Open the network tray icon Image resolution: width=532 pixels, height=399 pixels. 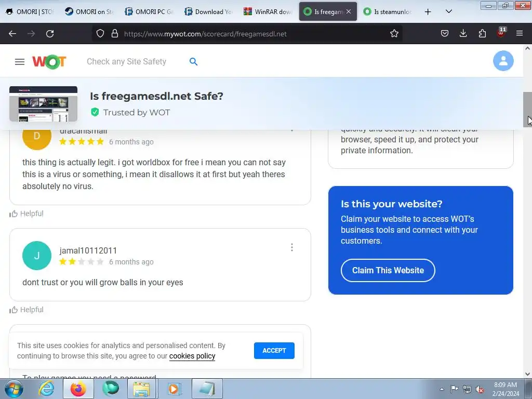click(x=467, y=389)
